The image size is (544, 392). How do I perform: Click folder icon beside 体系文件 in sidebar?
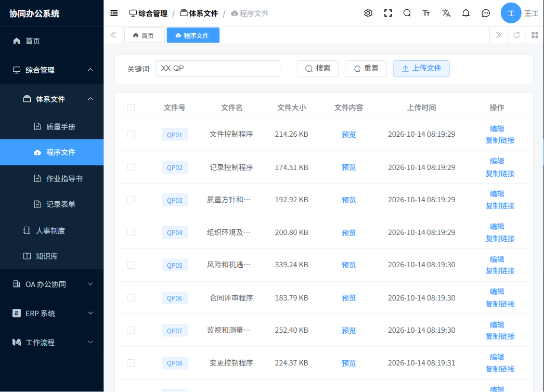27,99
